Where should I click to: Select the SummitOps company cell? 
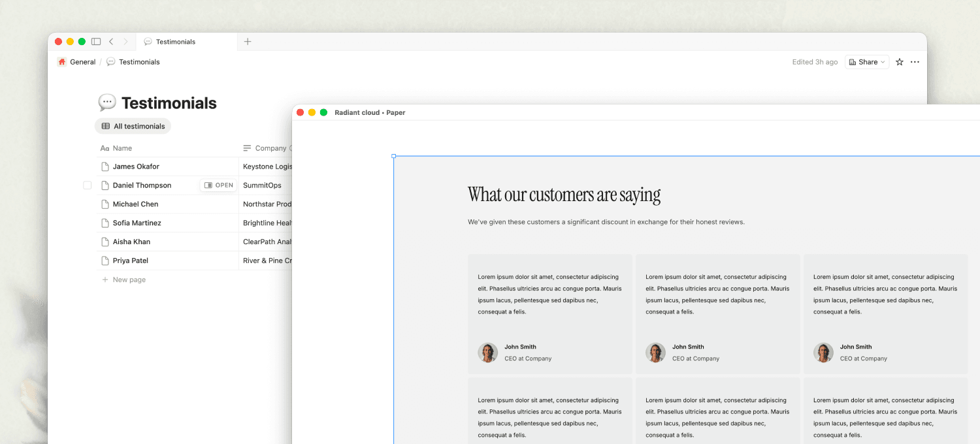(265, 185)
